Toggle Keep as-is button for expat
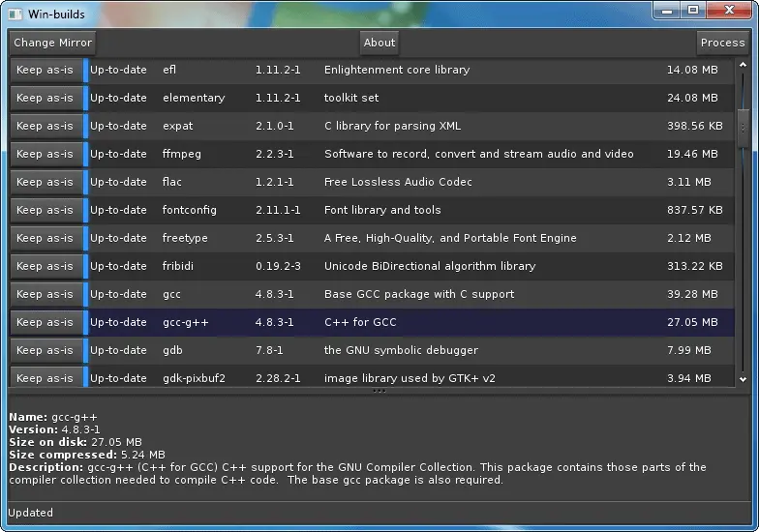 click(46, 126)
